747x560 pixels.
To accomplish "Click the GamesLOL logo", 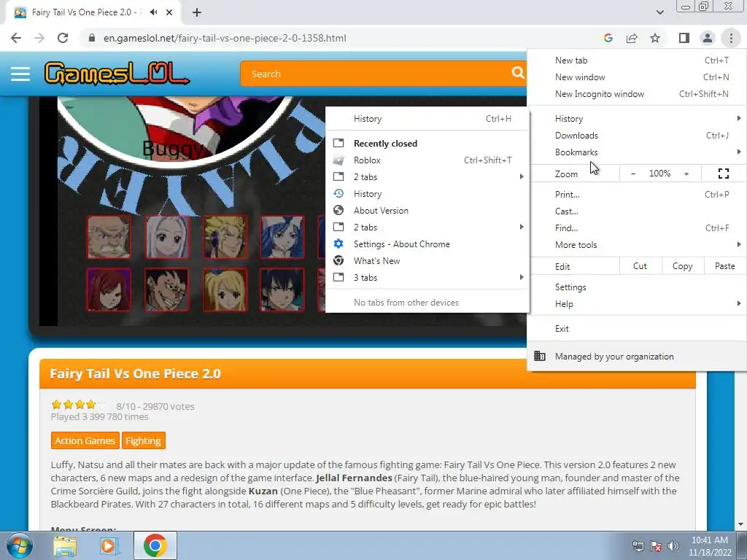I will (x=117, y=74).
